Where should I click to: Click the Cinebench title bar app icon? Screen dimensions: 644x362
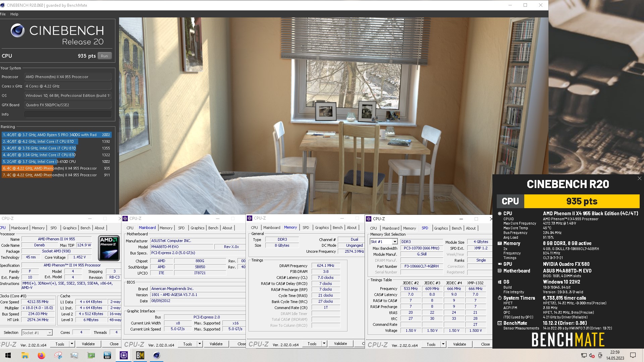click(3, 5)
